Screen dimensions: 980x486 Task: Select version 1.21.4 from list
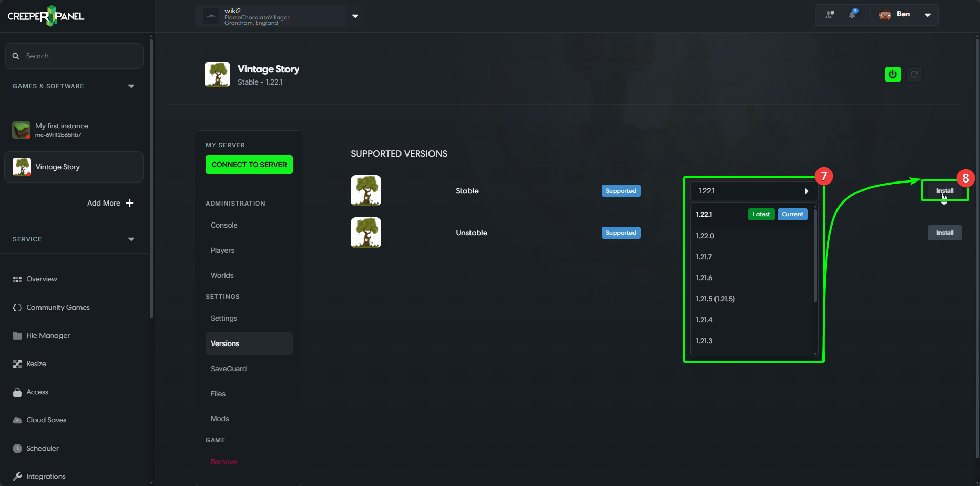(x=752, y=320)
